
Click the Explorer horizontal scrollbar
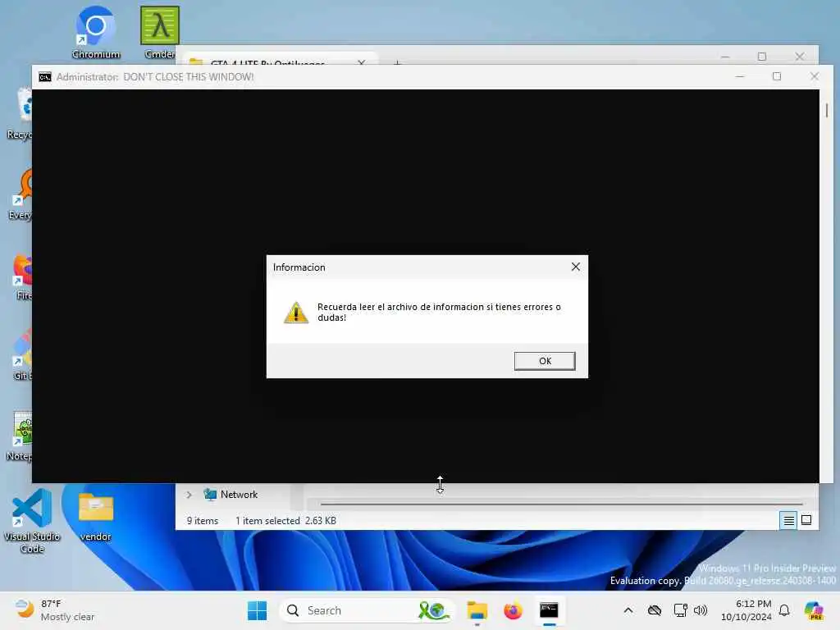[x=561, y=504]
